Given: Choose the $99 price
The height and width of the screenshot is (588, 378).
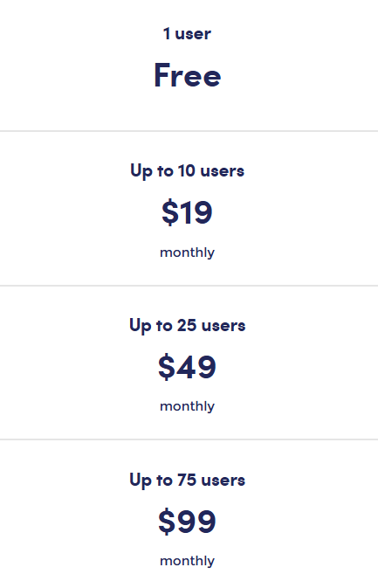Looking at the screenshot, I should pyautogui.click(x=187, y=522).
